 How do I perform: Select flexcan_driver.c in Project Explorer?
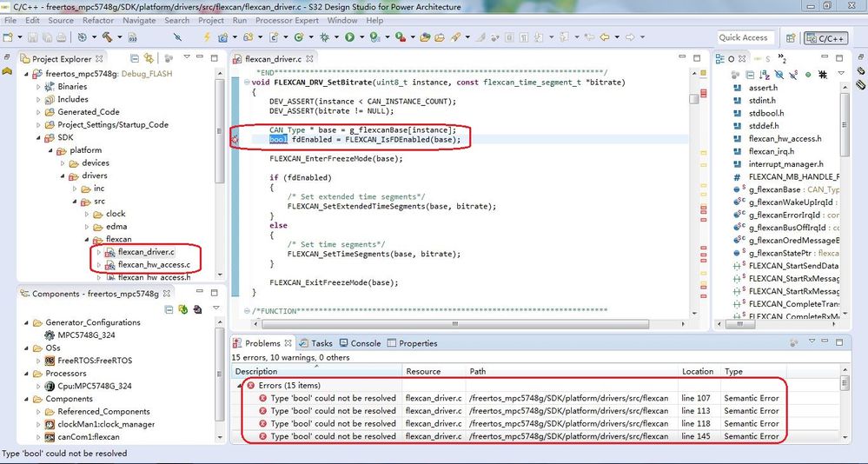[x=146, y=252]
